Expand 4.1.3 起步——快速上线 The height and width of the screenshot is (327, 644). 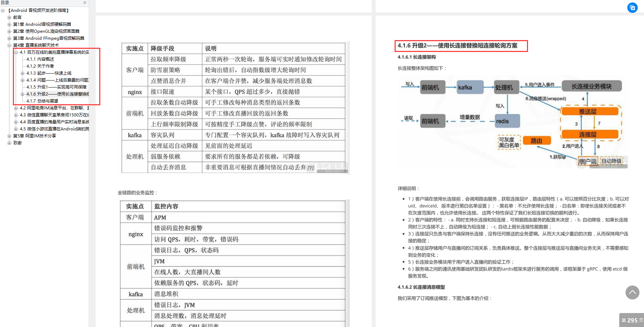tap(22, 73)
